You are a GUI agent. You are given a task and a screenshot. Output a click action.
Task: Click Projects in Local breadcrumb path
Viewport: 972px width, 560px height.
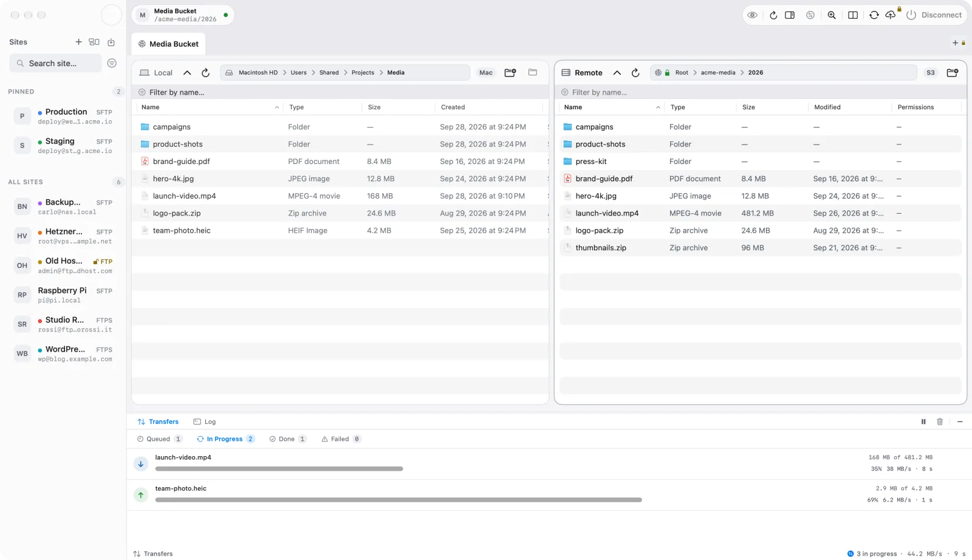tap(363, 73)
